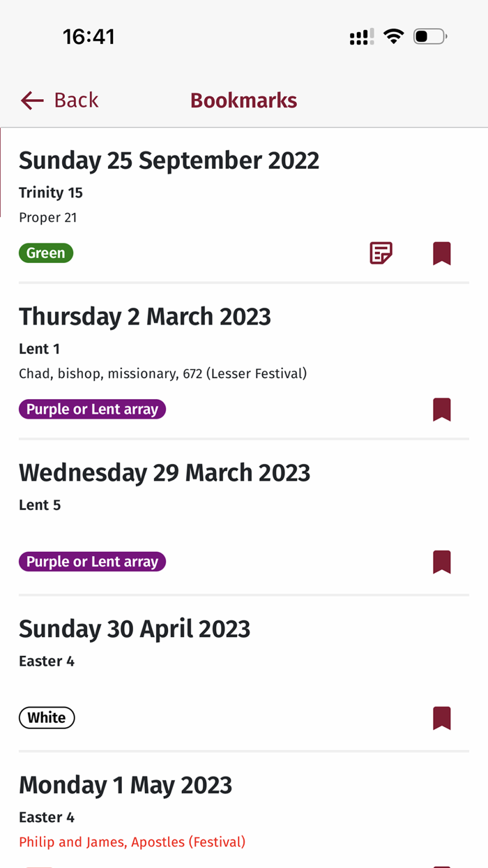Tap the time in the status bar
This screenshot has width=488, height=868.
89,36
